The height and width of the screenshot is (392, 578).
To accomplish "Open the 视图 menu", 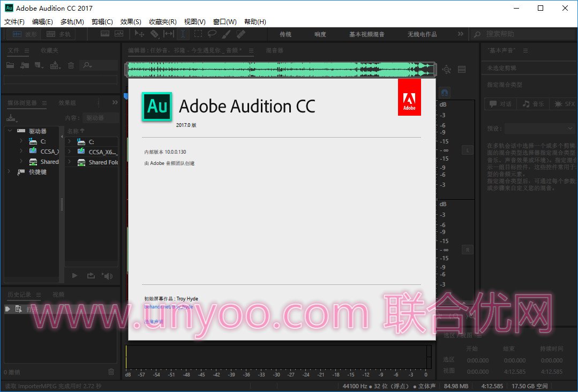I will [194, 22].
